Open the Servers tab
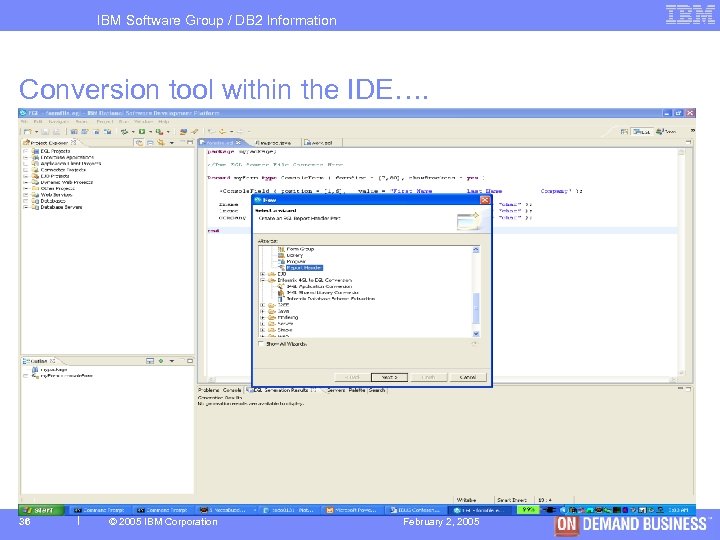This screenshot has width=720, height=540. [335, 390]
